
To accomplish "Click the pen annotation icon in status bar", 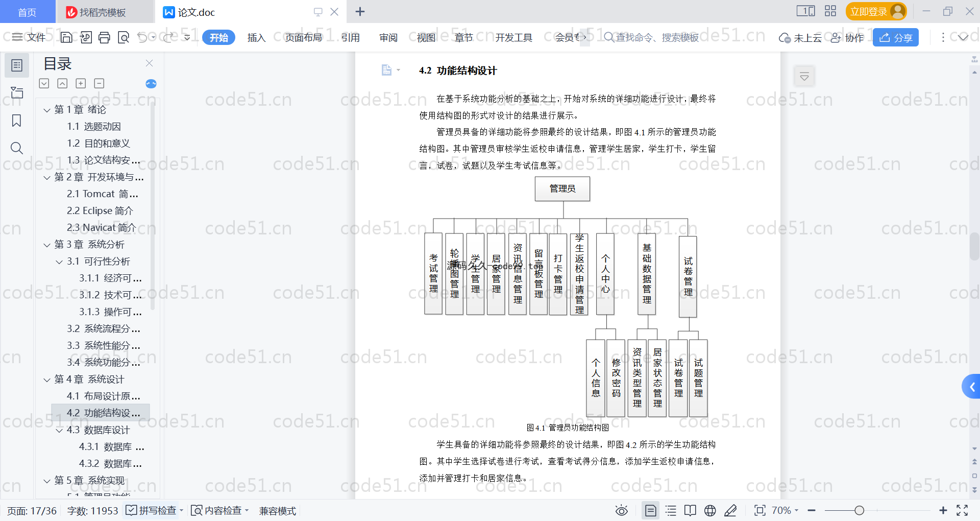I will tap(730, 510).
